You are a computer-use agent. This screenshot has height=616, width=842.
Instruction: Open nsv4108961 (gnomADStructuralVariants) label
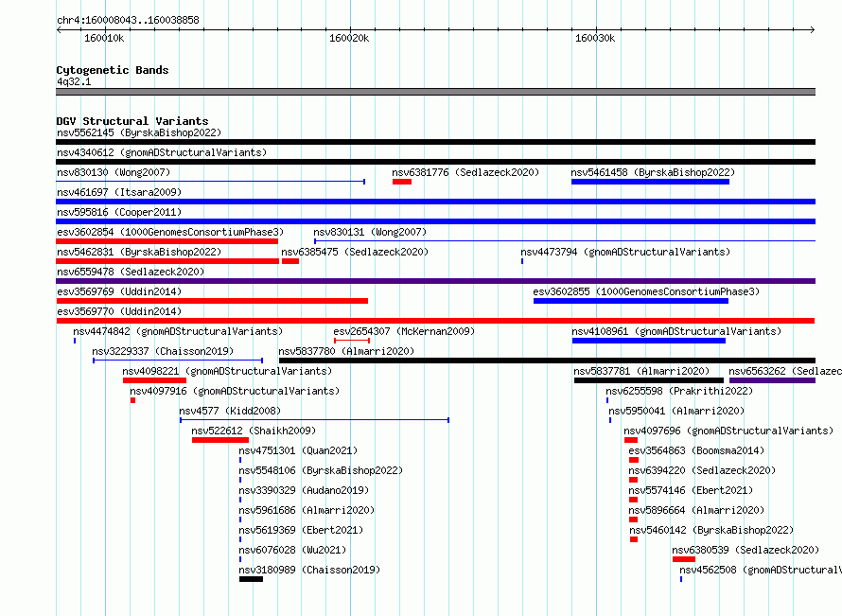point(676,331)
